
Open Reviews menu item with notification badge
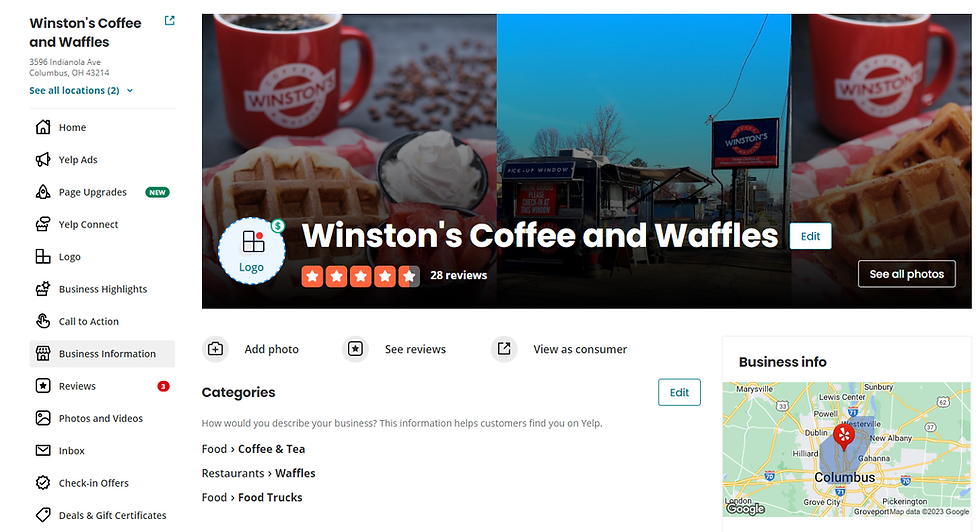(102, 386)
